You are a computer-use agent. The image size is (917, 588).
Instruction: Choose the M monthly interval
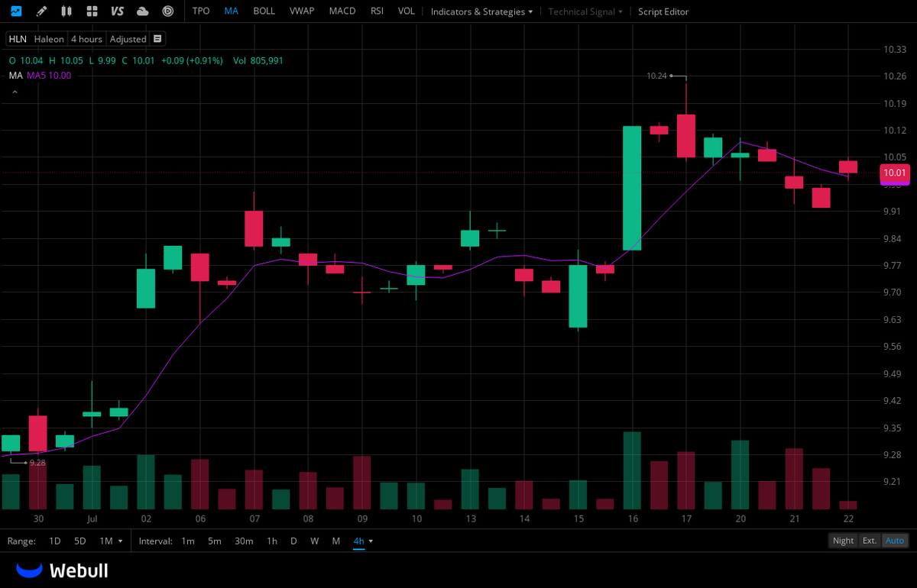coord(336,541)
